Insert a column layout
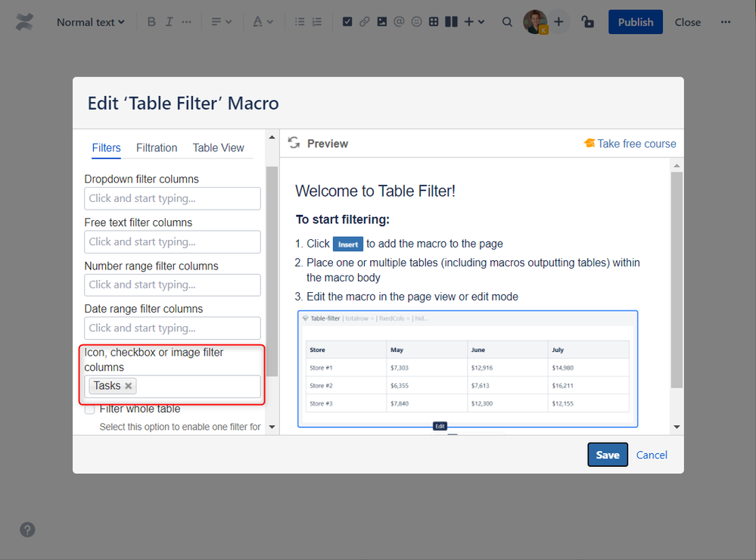This screenshot has width=756, height=560. point(451,22)
